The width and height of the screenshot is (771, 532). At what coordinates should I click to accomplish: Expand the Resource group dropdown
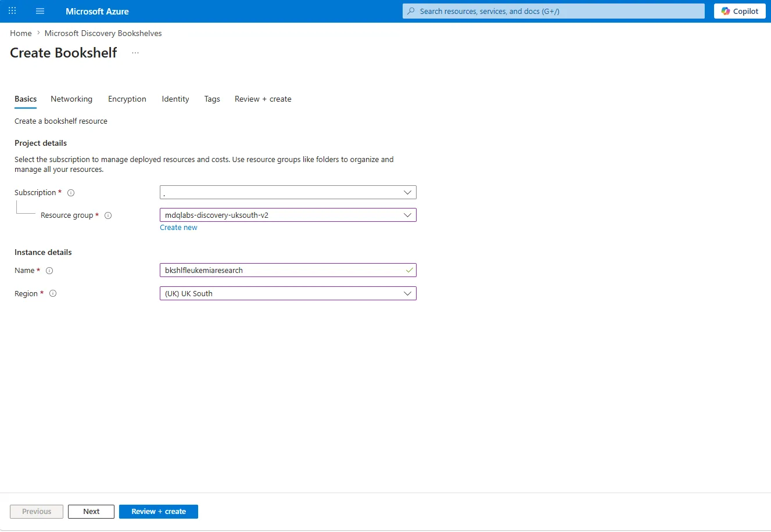pyautogui.click(x=288, y=215)
